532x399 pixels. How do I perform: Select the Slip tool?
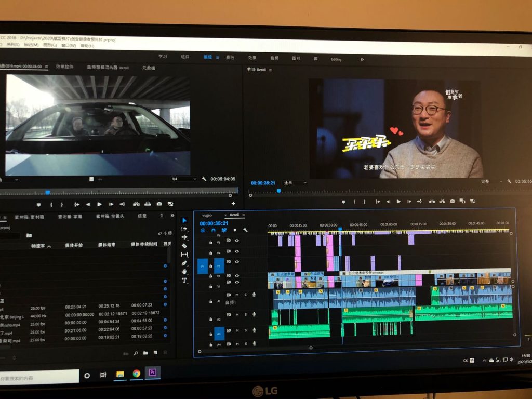[184, 254]
